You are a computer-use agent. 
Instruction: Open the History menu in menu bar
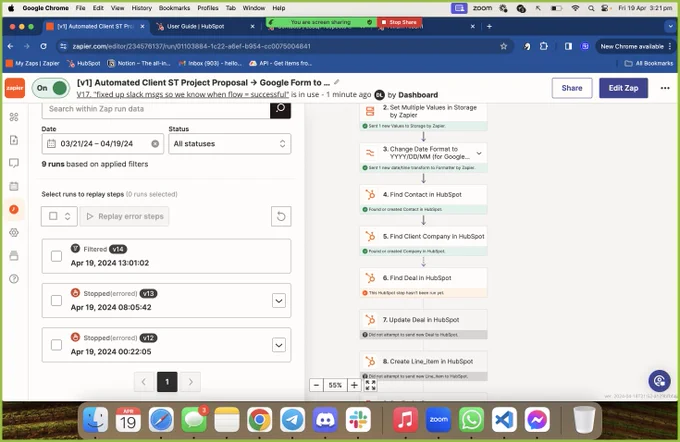pyautogui.click(x=141, y=8)
